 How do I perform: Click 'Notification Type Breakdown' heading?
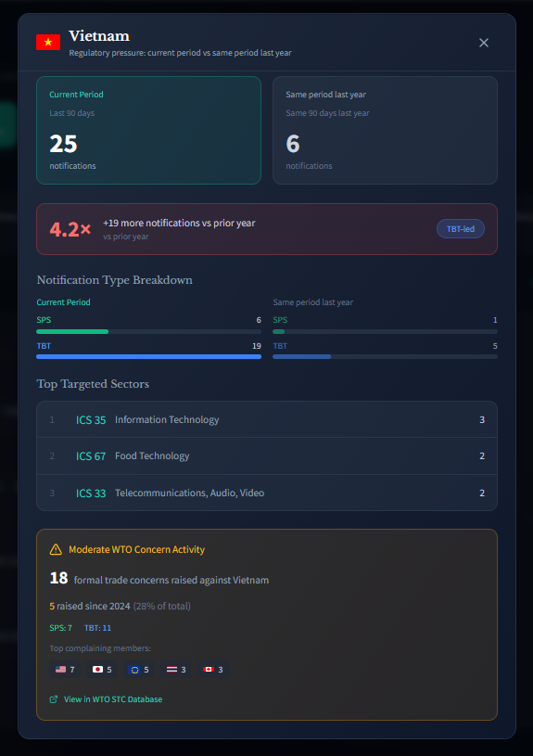[115, 280]
